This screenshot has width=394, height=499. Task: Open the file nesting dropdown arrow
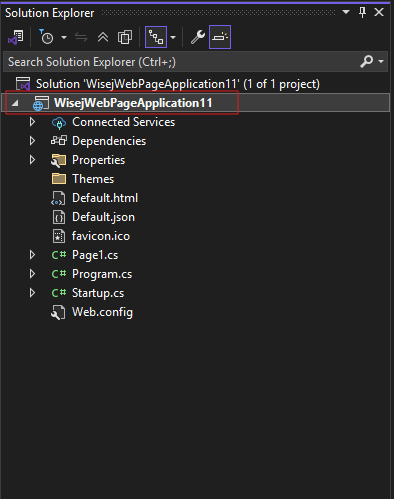coord(173,38)
